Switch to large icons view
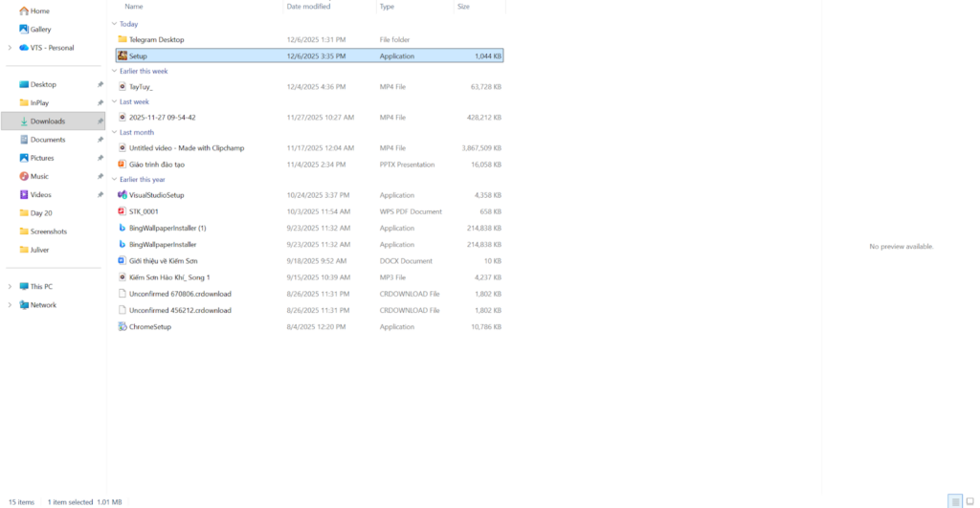The width and height of the screenshot is (980, 508). (968, 501)
